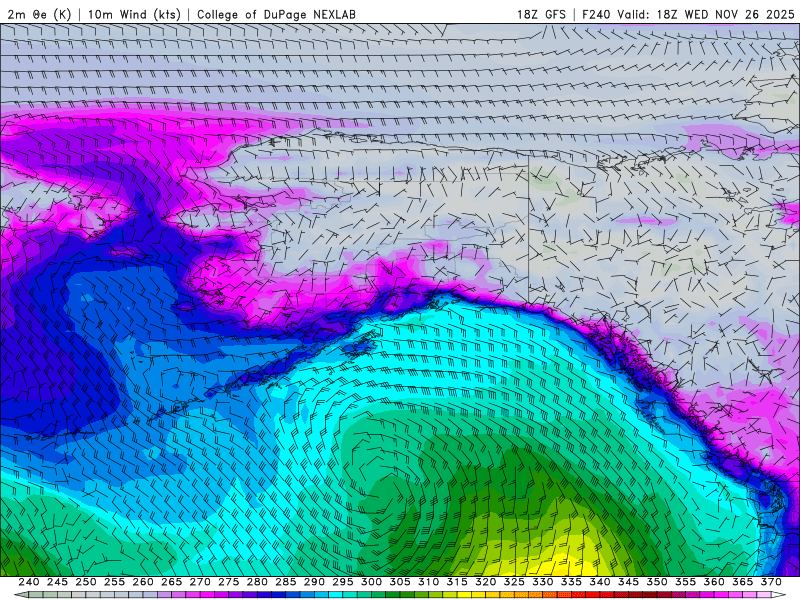Click the 270 value on the color scale
This screenshot has height=600, width=800.
tap(200, 582)
